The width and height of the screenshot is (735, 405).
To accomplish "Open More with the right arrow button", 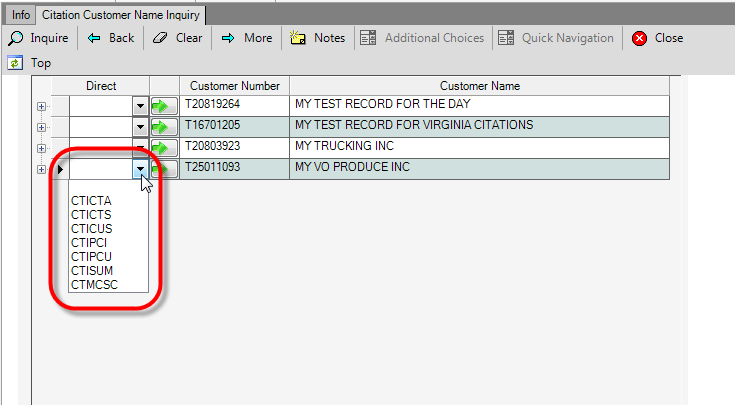I will pyautogui.click(x=246, y=38).
